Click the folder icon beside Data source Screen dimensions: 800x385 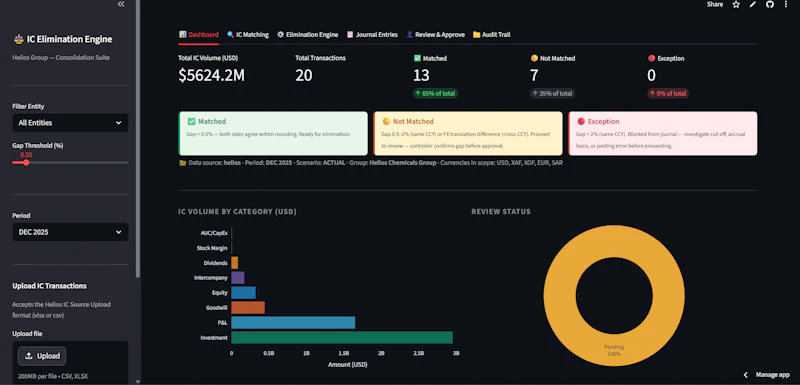click(183, 163)
